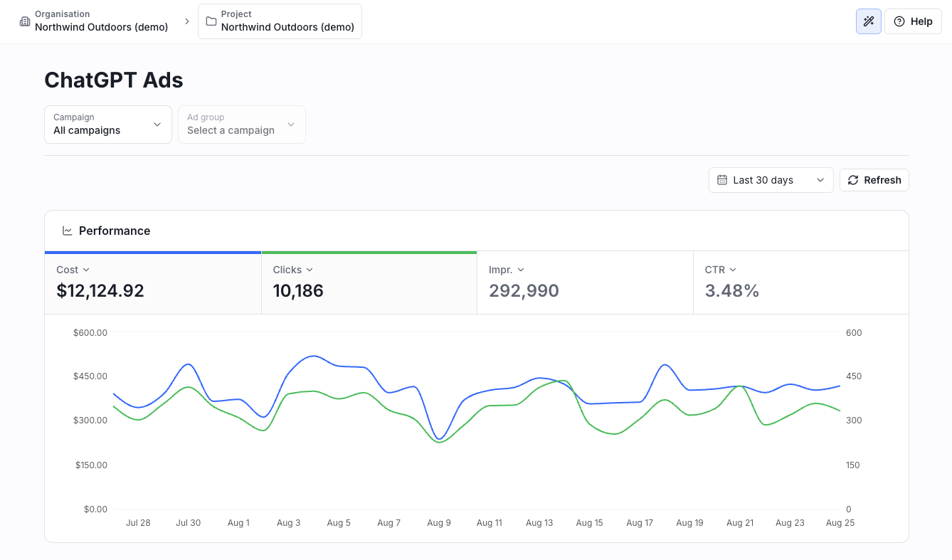Viewport: 952px width, 560px height.
Task: Click the project folder icon
Action: pos(211,21)
